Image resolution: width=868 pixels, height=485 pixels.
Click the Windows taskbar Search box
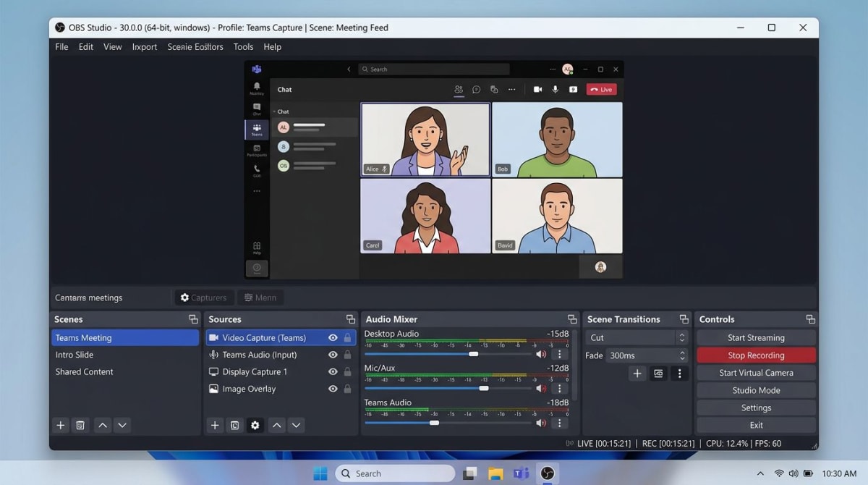tap(395, 473)
